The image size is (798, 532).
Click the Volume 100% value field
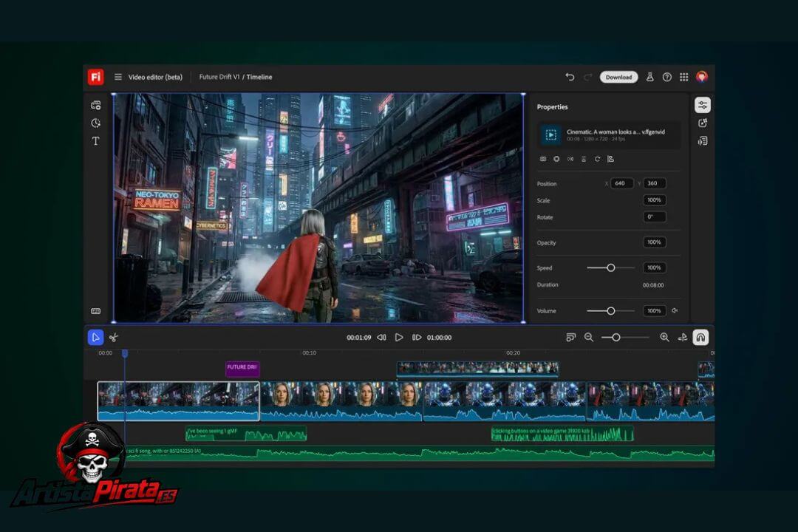655,310
